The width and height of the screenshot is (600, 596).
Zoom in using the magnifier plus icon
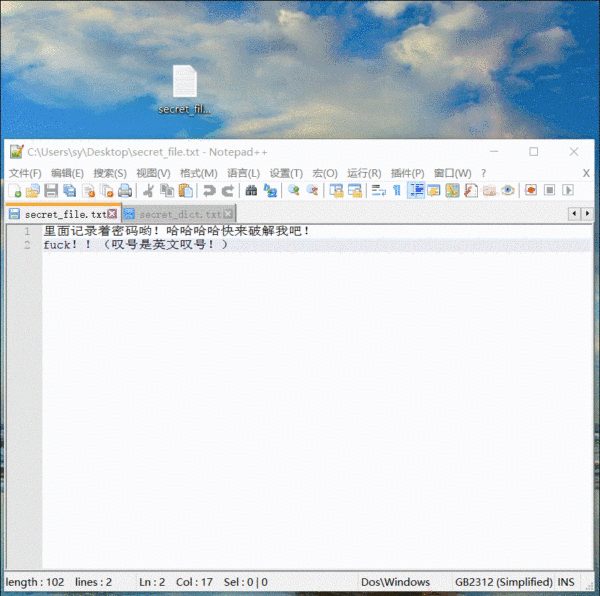(x=293, y=190)
